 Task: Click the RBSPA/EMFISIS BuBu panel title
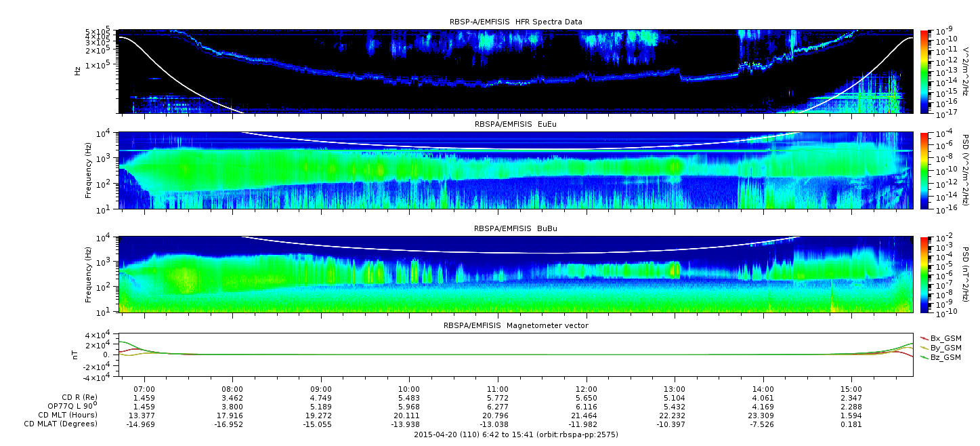coord(516,229)
